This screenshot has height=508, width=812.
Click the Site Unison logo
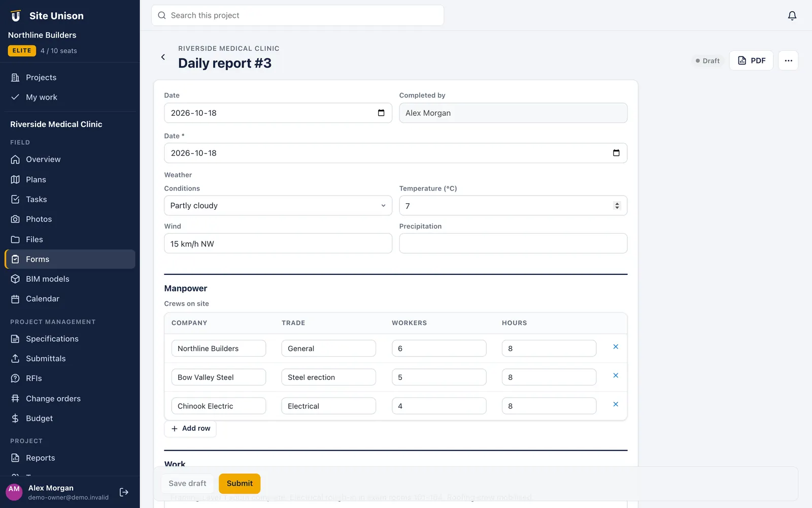click(16, 16)
